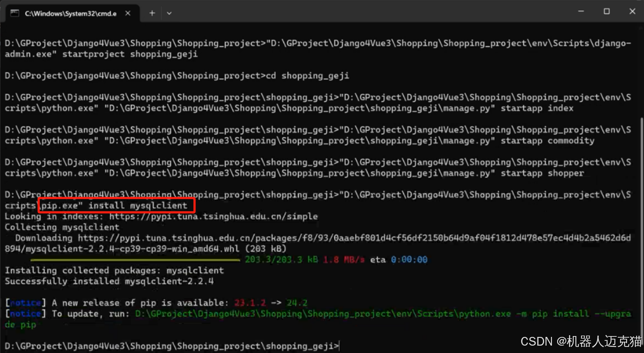Click the 'cd shopping_geji' command text
Viewport: 644px width, 353px height.
pyautogui.click(x=307, y=76)
